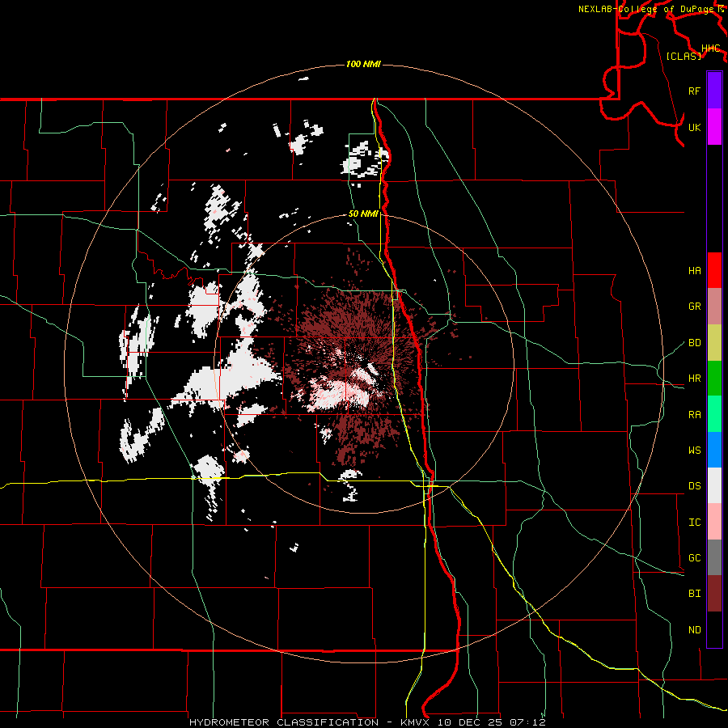The height and width of the screenshot is (728, 728).
Task: Select the GR graupel color swatch
Action: [714, 307]
